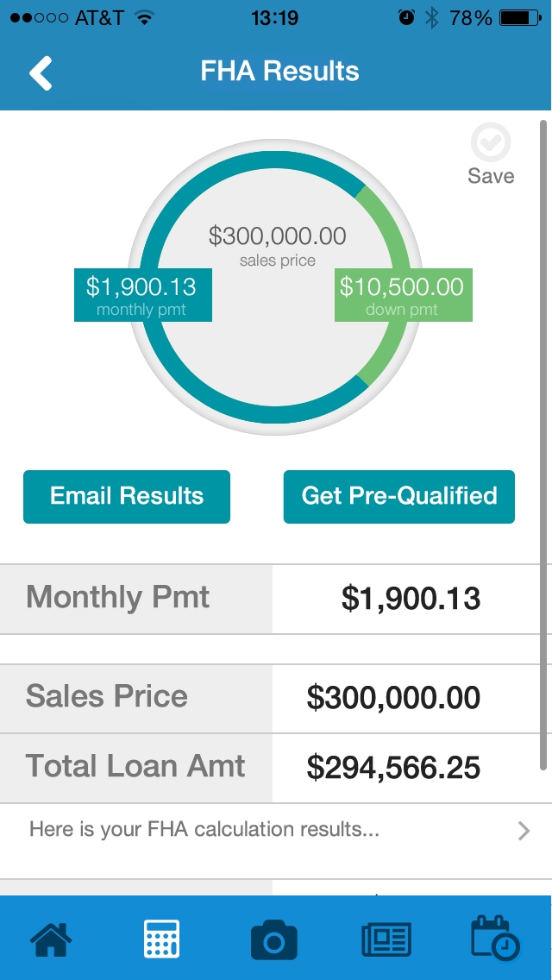Tap the Monthly Pmt row
This screenshot has height=980, width=552.
coord(269,599)
